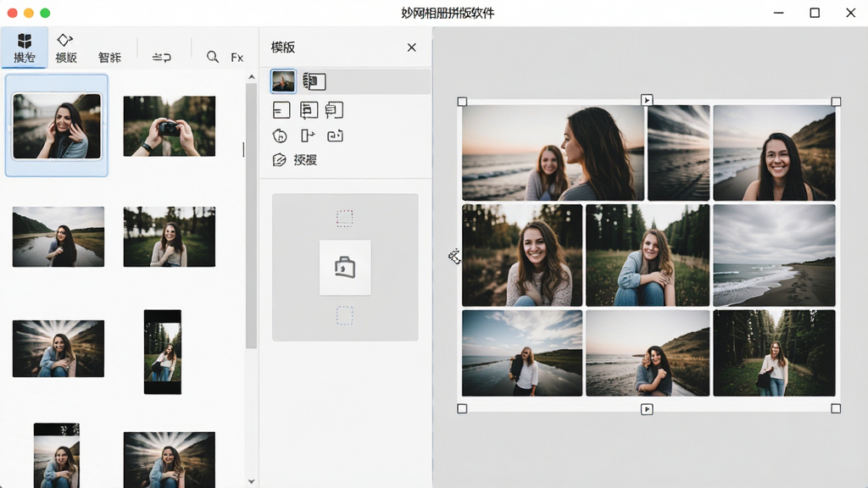
Task: Choose the third layout icon in the first icon row
Action: pos(334,110)
